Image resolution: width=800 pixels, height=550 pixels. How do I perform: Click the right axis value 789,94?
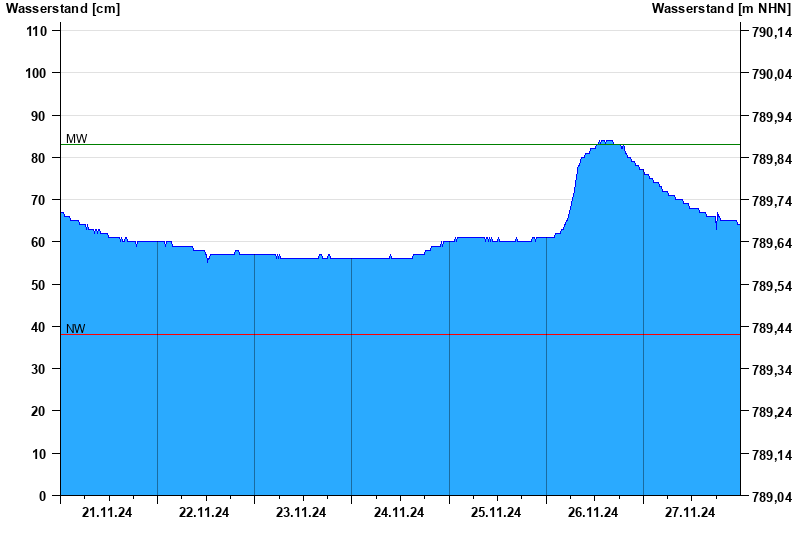[x=772, y=117]
